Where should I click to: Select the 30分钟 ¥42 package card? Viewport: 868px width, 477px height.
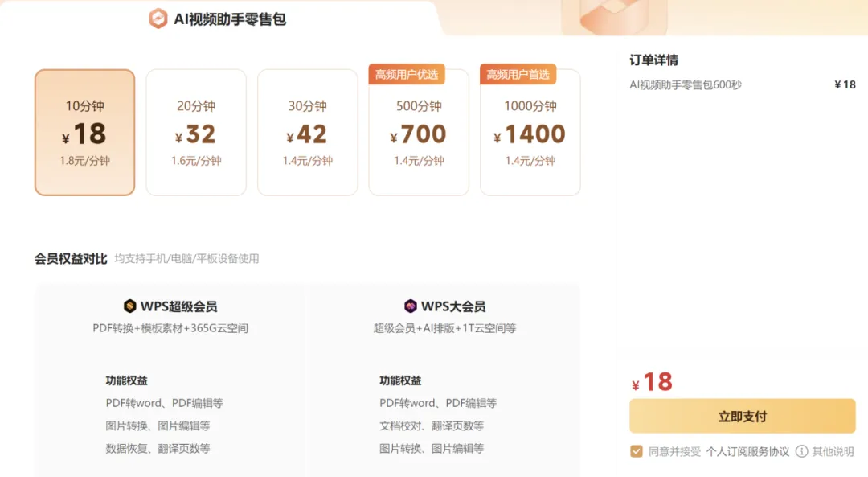(x=307, y=133)
